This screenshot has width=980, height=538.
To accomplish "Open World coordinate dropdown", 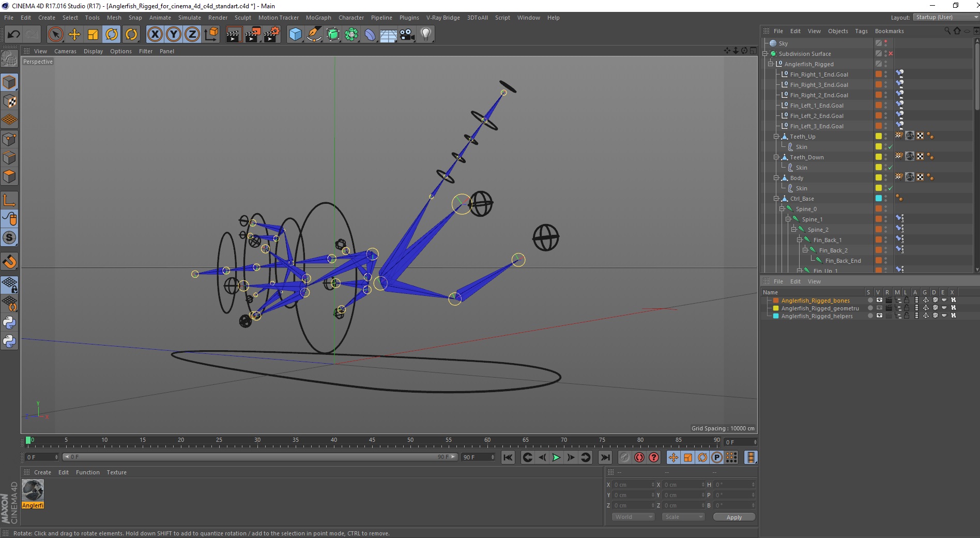I will pos(633,517).
